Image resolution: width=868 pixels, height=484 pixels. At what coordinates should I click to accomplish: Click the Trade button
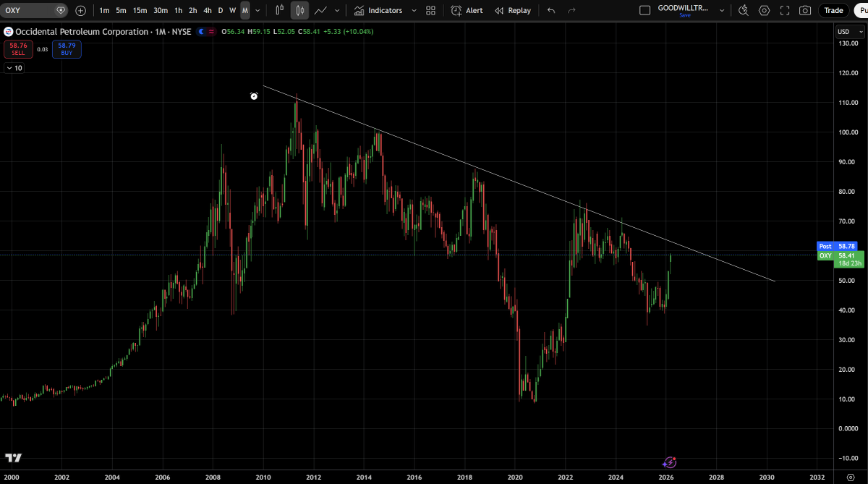pos(833,10)
